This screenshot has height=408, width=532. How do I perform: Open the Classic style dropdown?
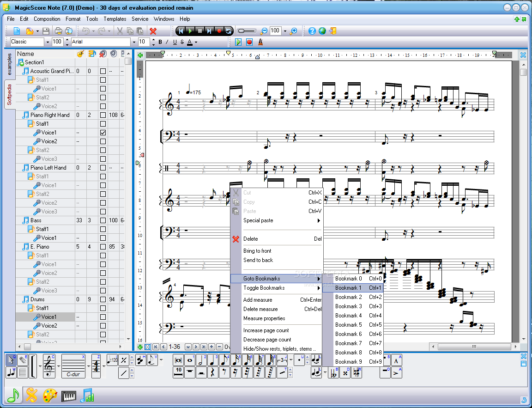48,42
